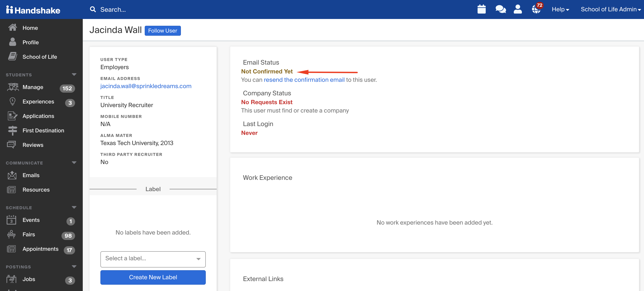
Task: Click the Experiences lightbulb icon
Action: tap(12, 101)
